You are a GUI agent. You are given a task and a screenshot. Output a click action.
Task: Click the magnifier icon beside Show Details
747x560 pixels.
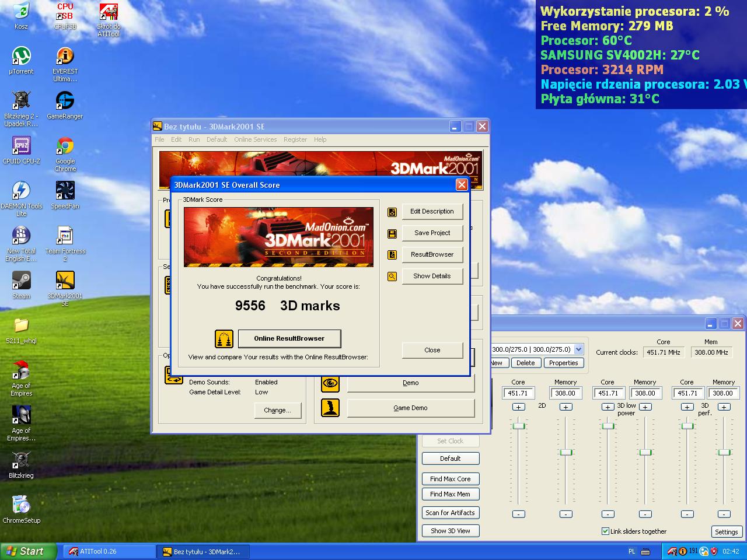[392, 276]
